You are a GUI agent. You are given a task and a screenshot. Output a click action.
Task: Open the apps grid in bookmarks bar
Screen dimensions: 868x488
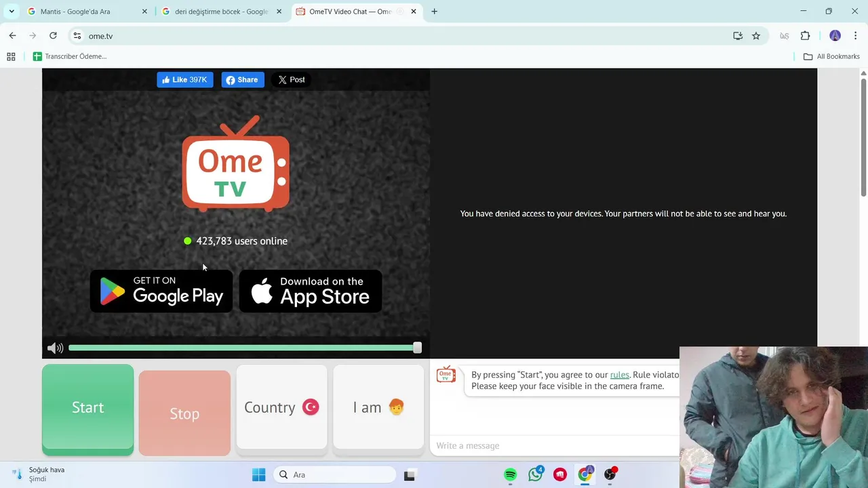click(x=11, y=56)
